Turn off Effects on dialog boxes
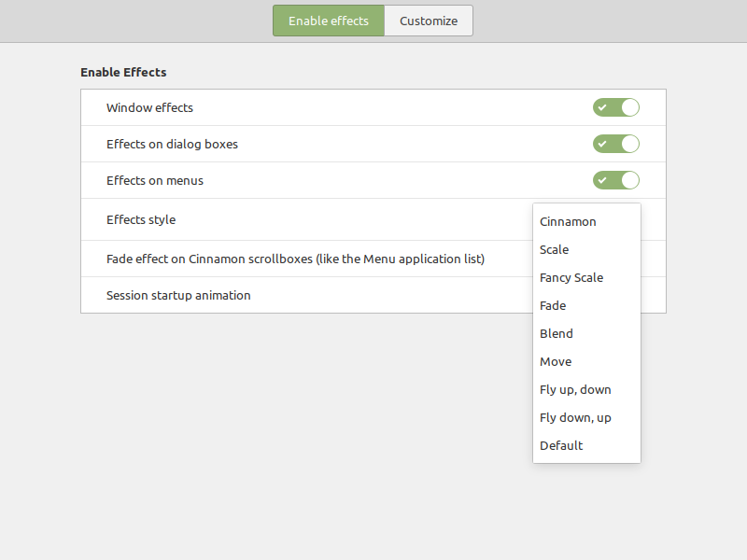 pyautogui.click(x=615, y=144)
